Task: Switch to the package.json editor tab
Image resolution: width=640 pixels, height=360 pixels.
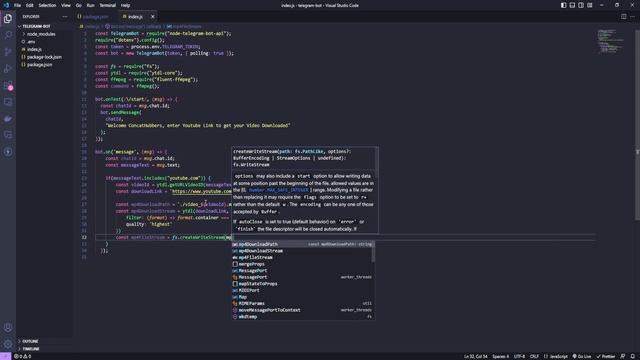Action: [96, 17]
